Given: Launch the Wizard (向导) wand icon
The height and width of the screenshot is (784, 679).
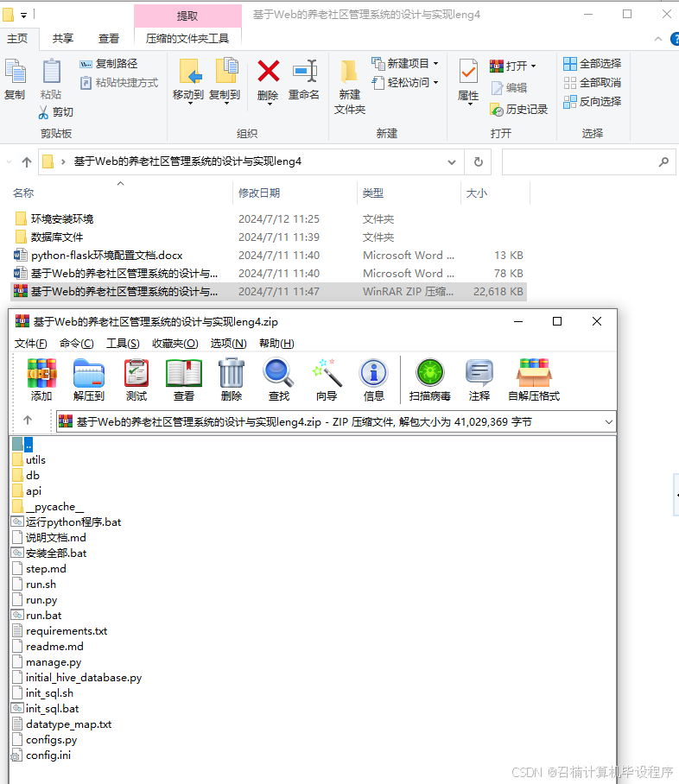Looking at the screenshot, I should [327, 380].
